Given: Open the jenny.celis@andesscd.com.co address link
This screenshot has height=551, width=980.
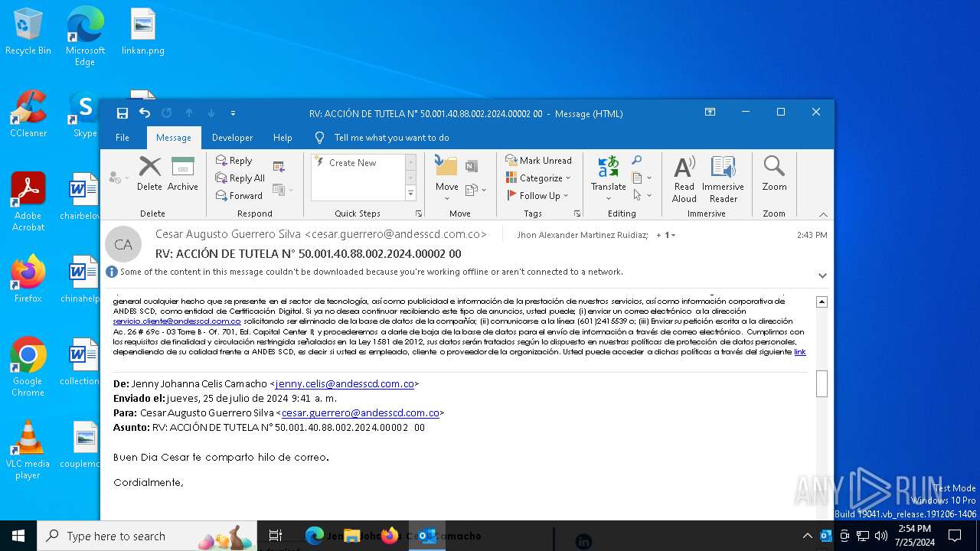Looking at the screenshot, I should click(345, 384).
